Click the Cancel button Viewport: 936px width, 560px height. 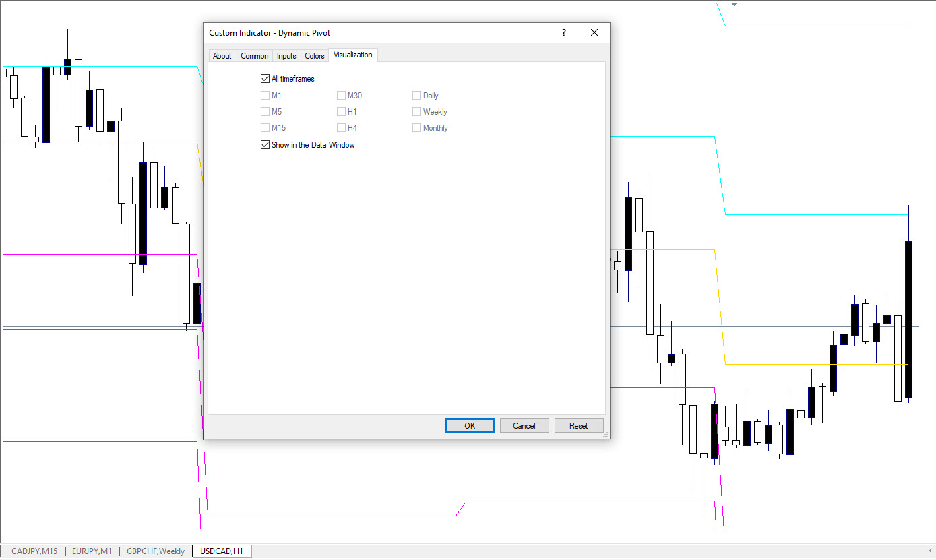[x=524, y=426]
